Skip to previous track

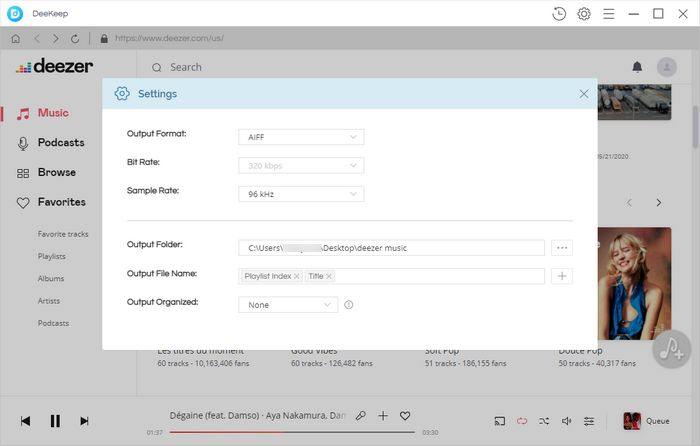click(25, 421)
